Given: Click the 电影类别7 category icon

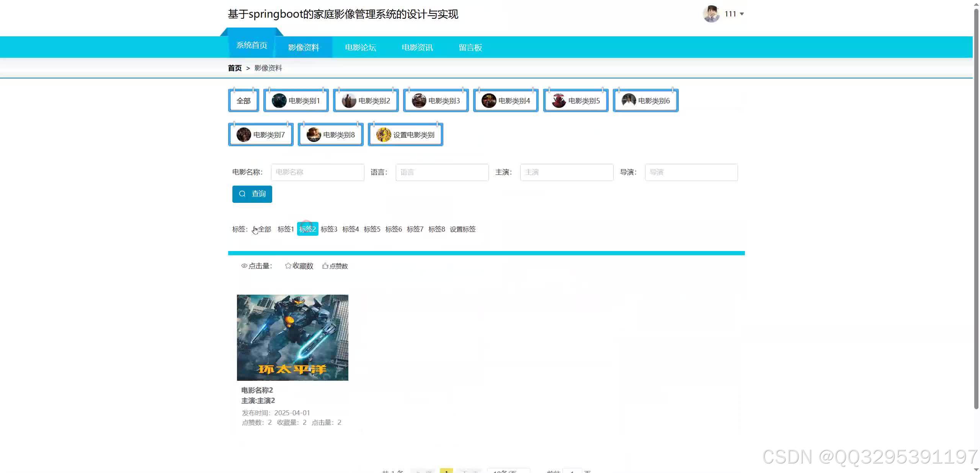Looking at the screenshot, I should 244,134.
